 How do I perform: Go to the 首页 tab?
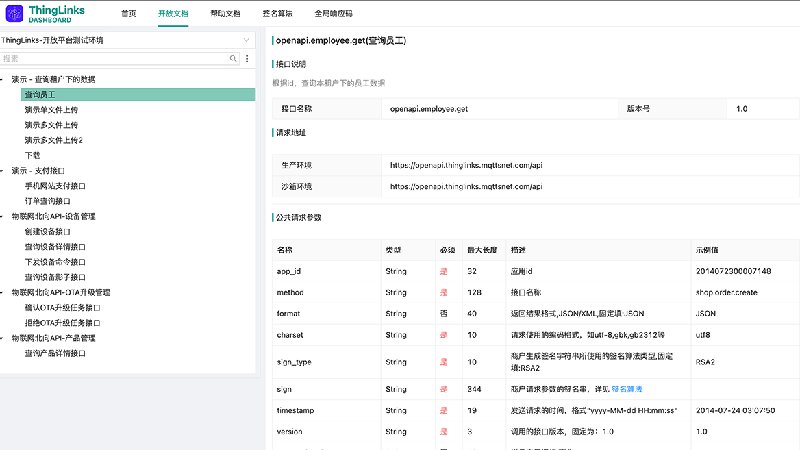click(x=129, y=13)
